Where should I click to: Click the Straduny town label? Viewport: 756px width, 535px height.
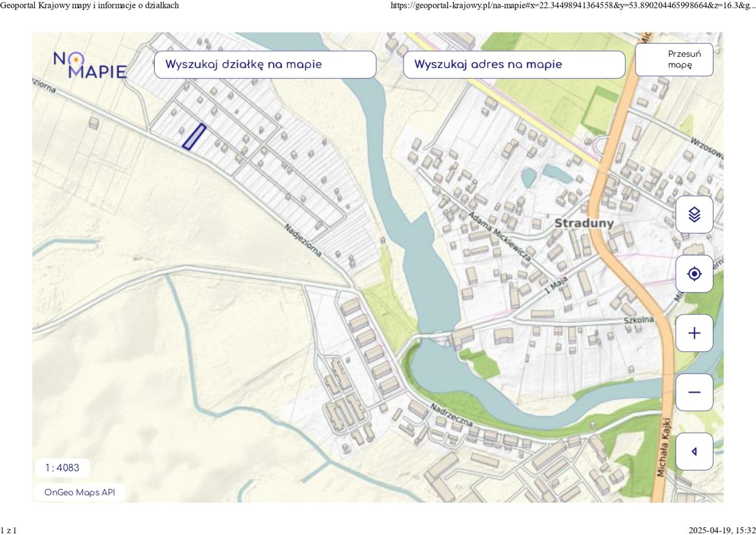(584, 223)
